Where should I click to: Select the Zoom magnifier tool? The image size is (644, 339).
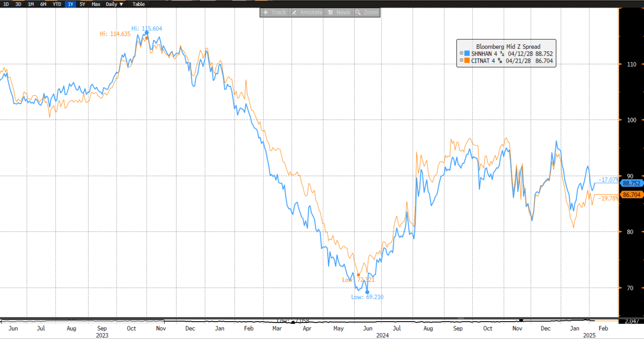pos(367,12)
